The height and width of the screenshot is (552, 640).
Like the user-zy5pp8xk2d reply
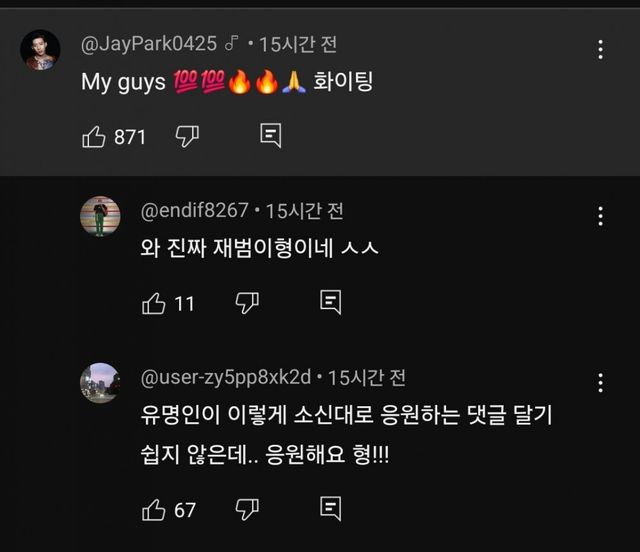pos(154,510)
